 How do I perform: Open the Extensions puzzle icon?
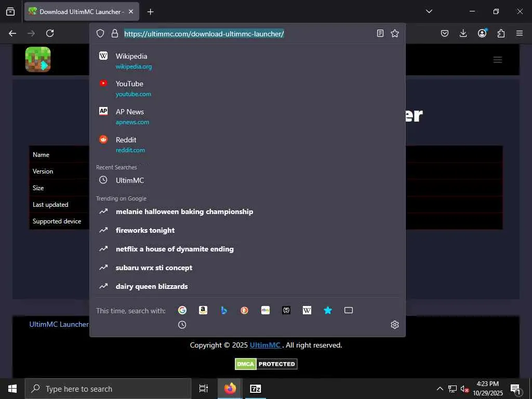(501, 33)
